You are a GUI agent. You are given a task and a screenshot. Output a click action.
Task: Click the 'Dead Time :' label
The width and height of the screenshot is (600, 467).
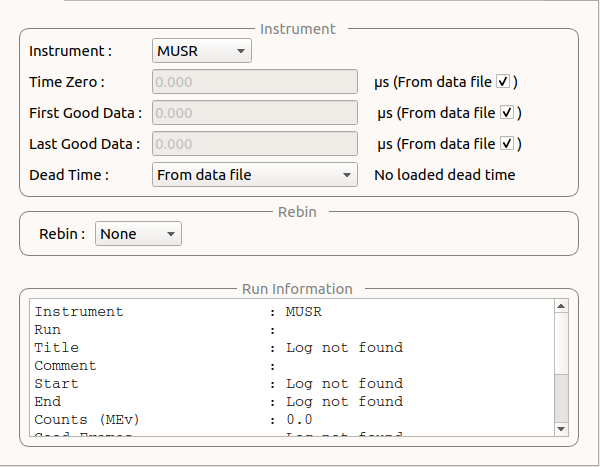[69, 175]
